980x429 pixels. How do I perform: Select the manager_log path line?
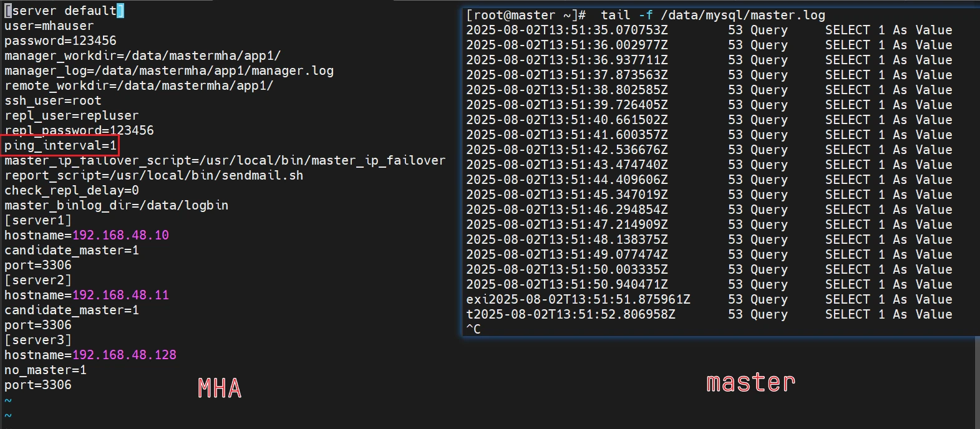tap(168, 71)
